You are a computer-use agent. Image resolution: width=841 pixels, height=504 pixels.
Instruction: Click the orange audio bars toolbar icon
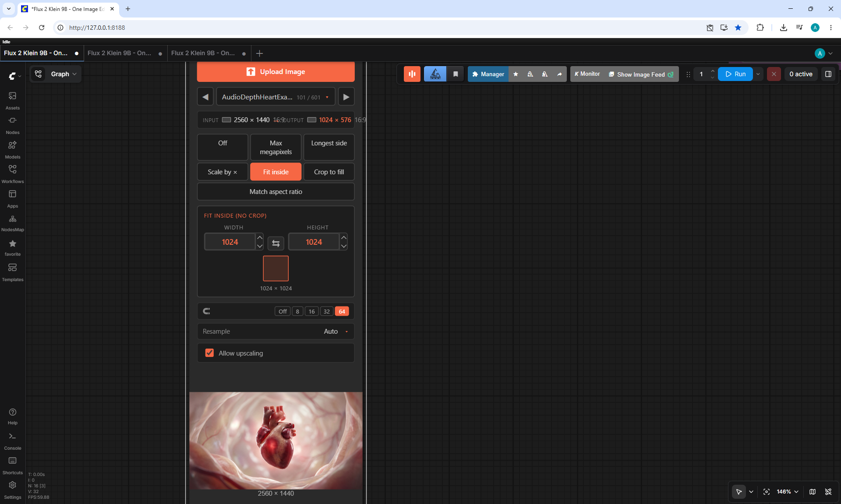click(x=412, y=74)
